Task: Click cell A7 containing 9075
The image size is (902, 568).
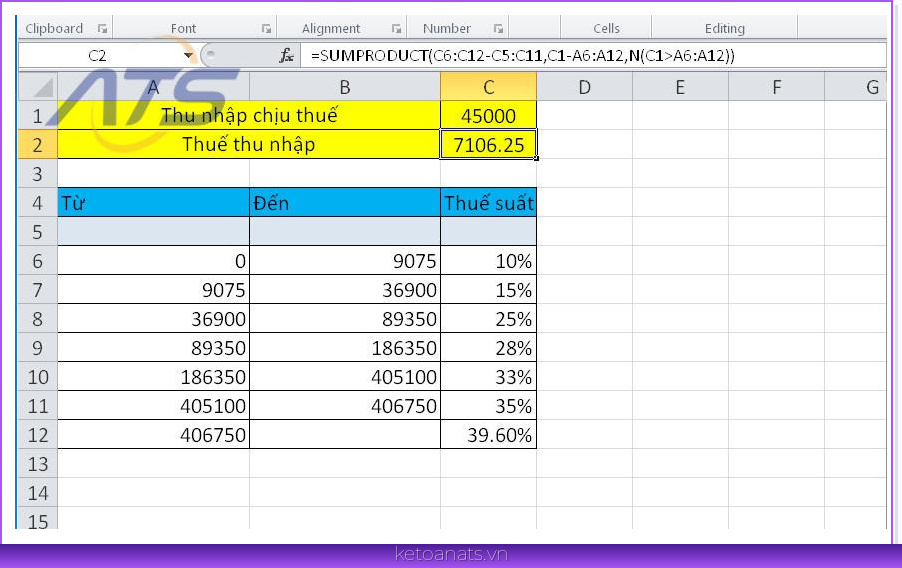Action: (x=154, y=289)
